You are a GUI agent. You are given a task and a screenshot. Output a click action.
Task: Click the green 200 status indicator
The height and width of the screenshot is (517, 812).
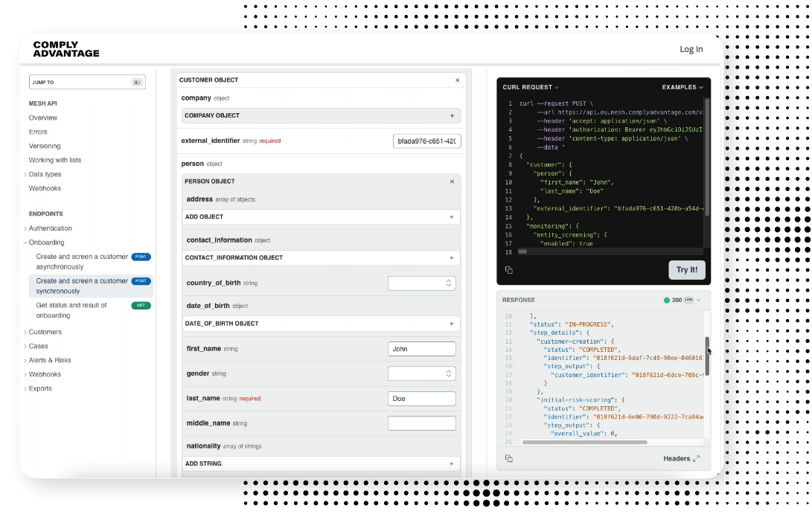click(667, 301)
